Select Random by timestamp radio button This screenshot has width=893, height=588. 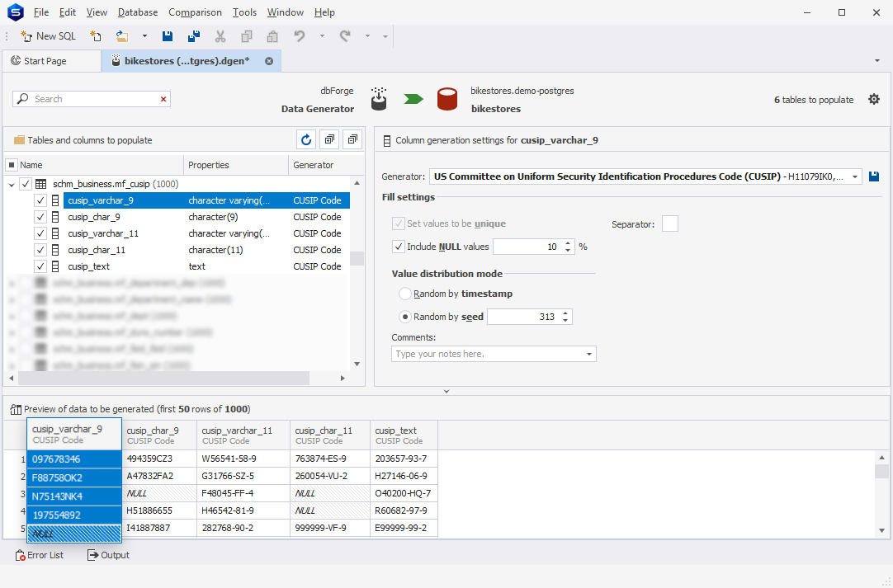[x=405, y=294]
